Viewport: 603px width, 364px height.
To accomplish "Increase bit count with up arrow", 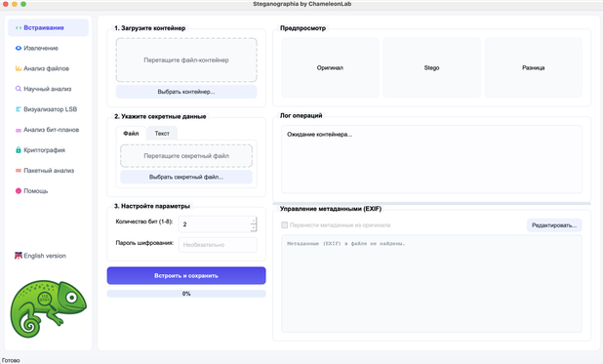I will pos(253,221).
